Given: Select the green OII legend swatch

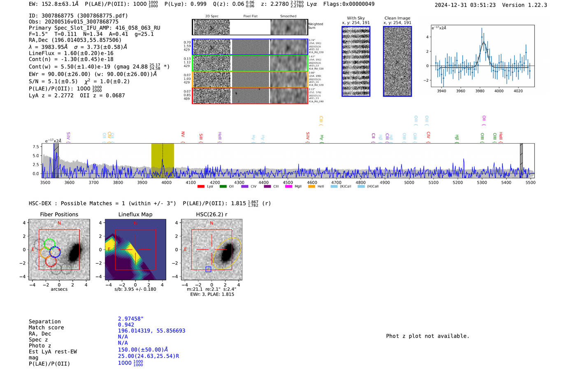Looking at the screenshot, I should 223,187.
